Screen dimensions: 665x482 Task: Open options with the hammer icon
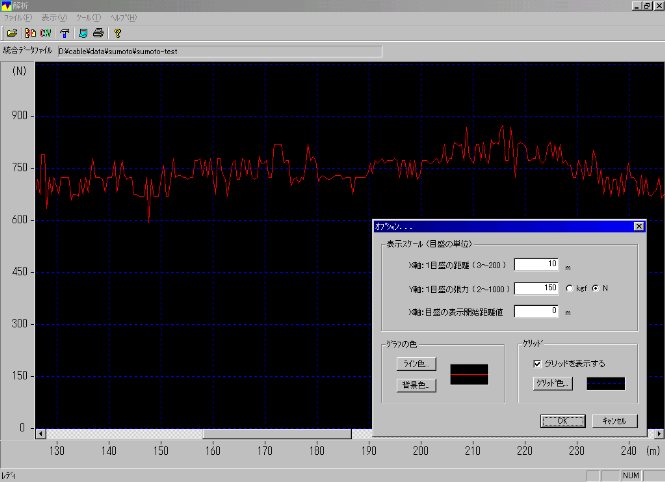64,33
